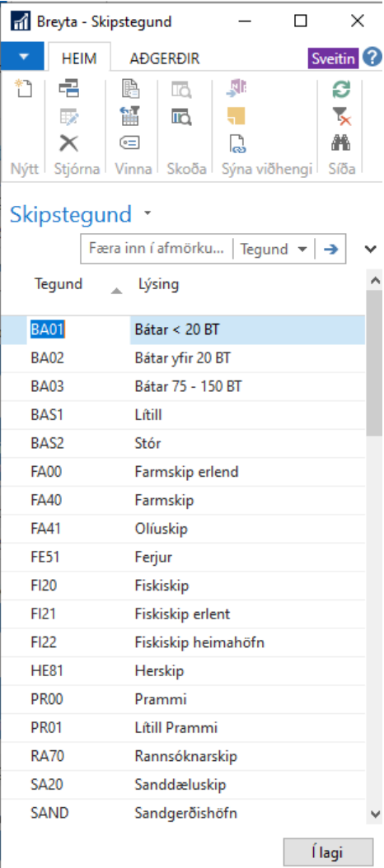The image size is (384, 868).
Task: Click the New record icon under Nýtt
Action: tap(24, 89)
